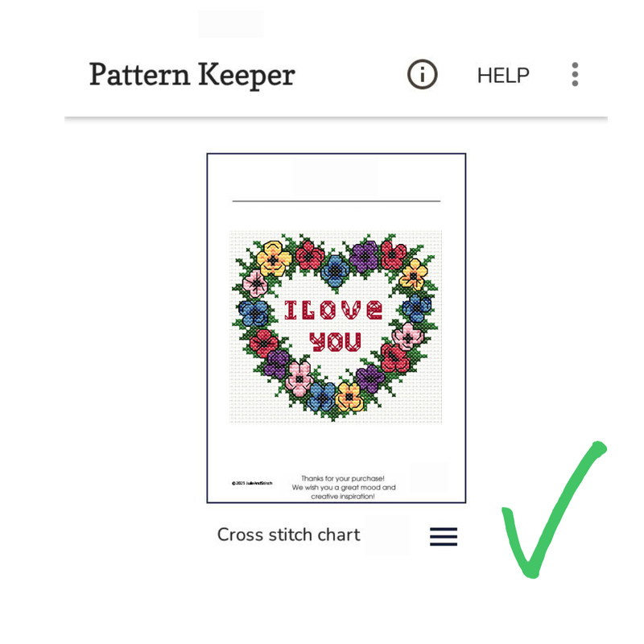Open the info icon in the header

pyautogui.click(x=422, y=74)
